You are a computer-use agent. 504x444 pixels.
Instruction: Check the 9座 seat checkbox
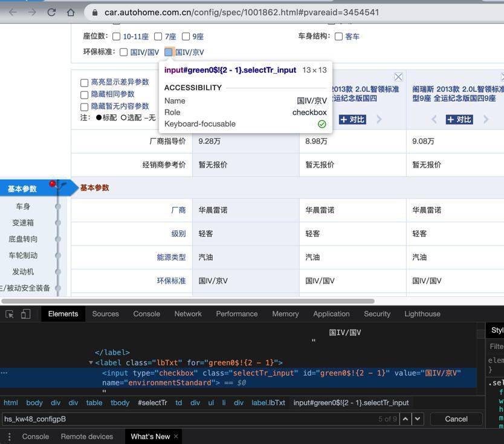pos(186,36)
